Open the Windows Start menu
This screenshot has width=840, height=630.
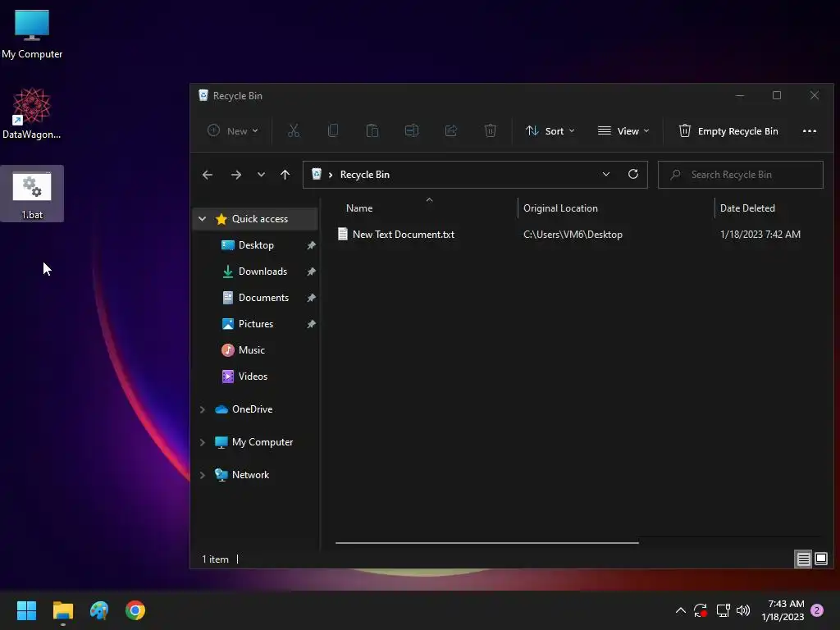pyautogui.click(x=26, y=610)
